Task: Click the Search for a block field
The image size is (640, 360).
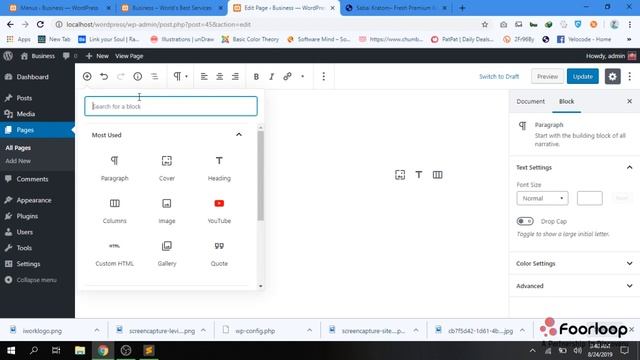Action: pyautogui.click(x=171, y=106)
